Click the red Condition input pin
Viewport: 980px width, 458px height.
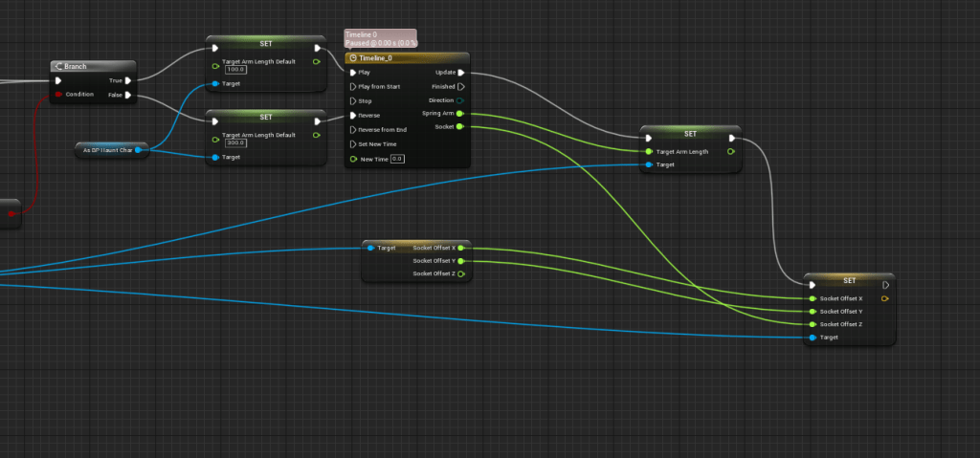pyautogui.click(x=59, y=95)
